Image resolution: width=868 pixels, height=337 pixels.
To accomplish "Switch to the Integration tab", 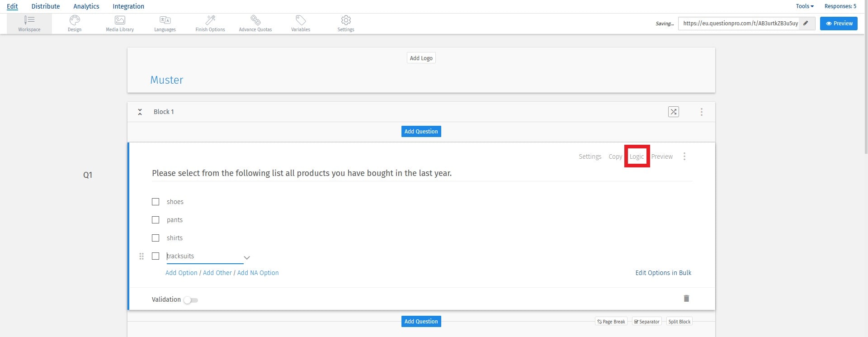I will coord(128,6).
